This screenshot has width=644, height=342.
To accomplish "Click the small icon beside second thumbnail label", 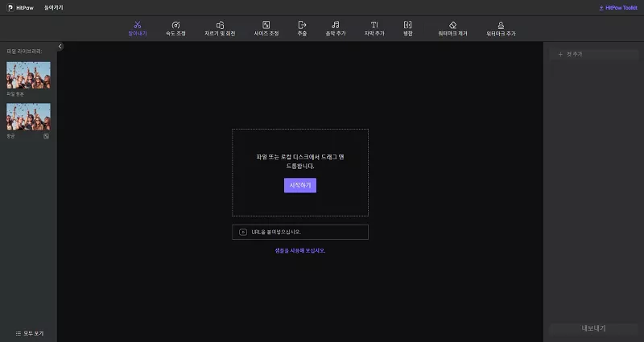I will click(47, 136).
